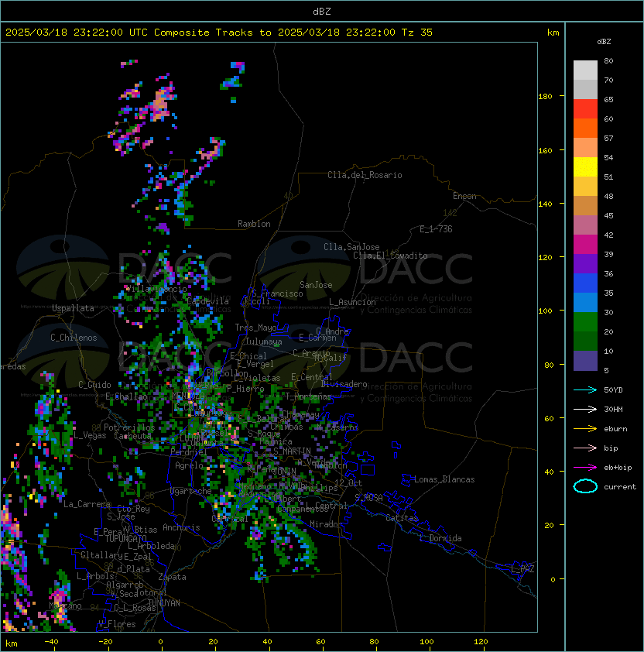Viewport: 644px width, 652px height.
Task: Click the '180' km tick on the vertical axis
Action: pos(545,97)
